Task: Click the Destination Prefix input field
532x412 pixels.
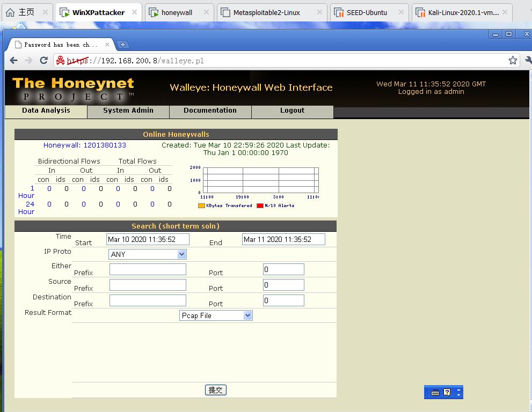Action: click(148, 300)
